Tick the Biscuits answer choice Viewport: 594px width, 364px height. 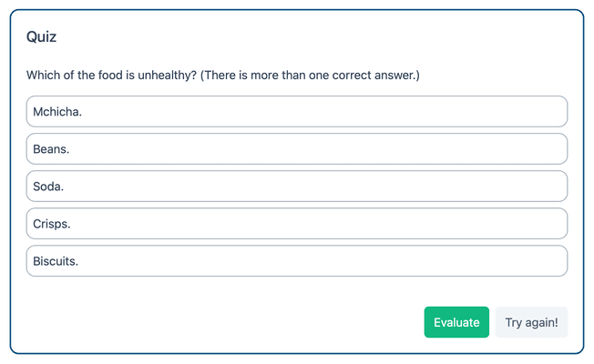[296, 261]
